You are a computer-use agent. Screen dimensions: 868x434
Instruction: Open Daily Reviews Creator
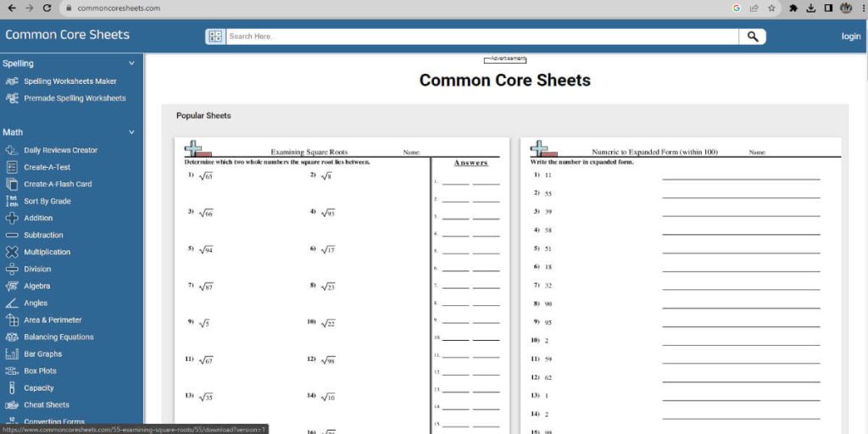(x=60, y=150)
